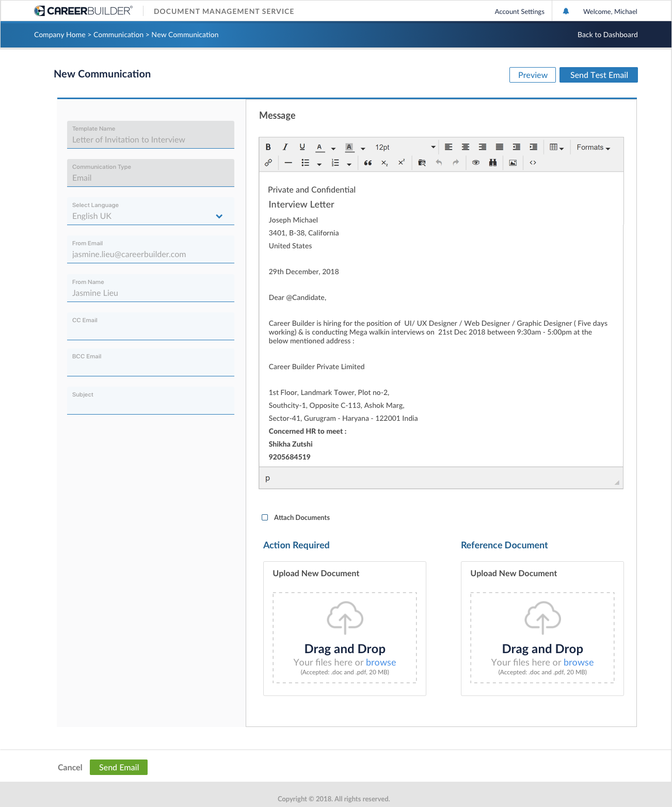Click the notification bell icon
This screenshot has height=807, width=672.
point(566,11)
